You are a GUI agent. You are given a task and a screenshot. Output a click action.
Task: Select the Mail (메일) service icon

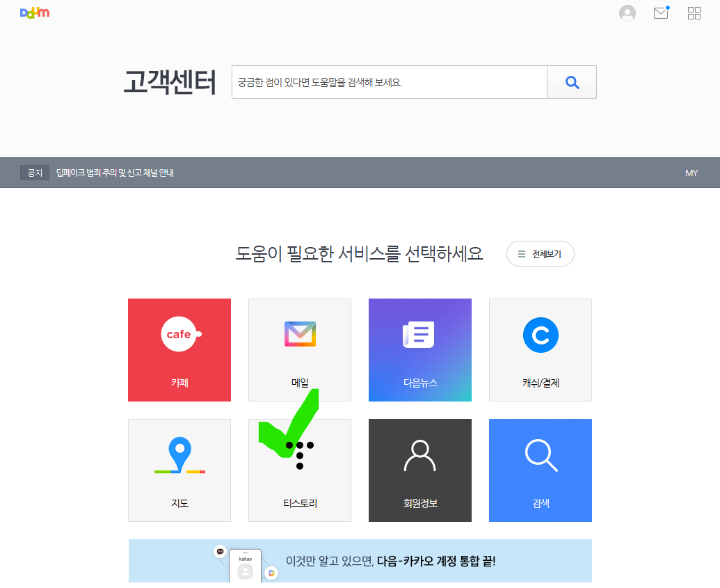click(299, 349)
